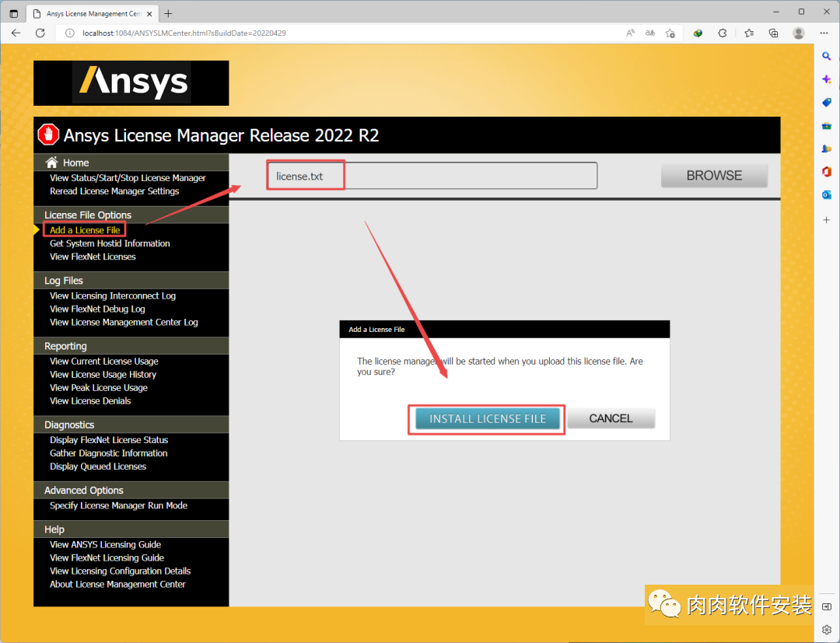The height and width of the screenshot is (643, 840).
Task: Click the red stop-hand status icon
Action: (x=48, y=135)
